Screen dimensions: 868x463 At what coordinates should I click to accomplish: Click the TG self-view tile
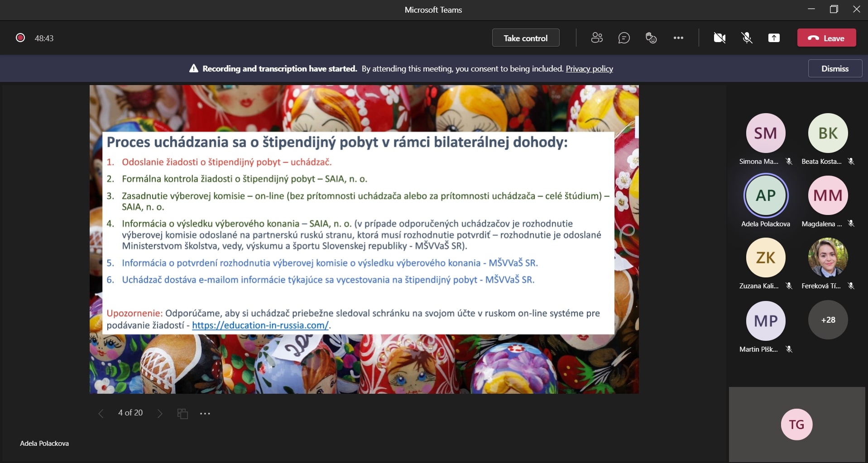pos(797,425)
